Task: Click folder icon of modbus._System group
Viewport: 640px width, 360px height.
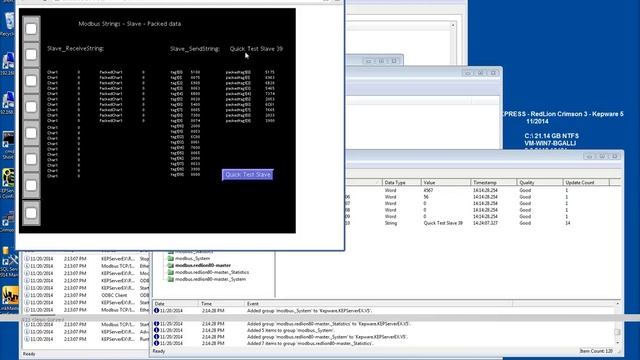Action: (x=171, y=258)
